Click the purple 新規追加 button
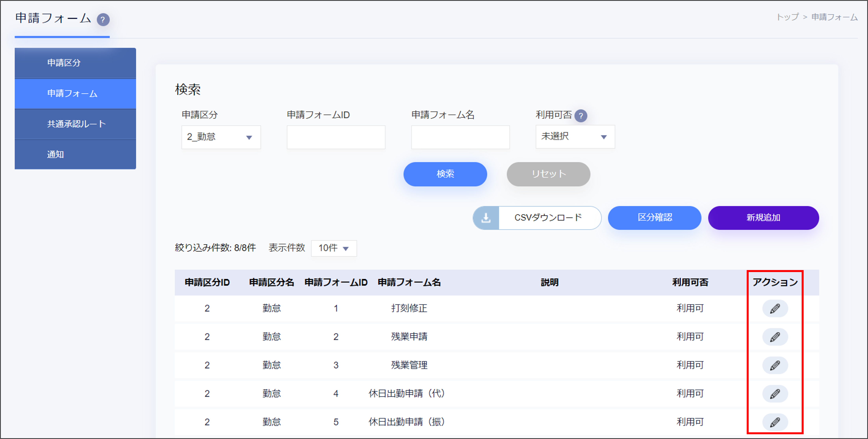 click(x=764, y=218)
